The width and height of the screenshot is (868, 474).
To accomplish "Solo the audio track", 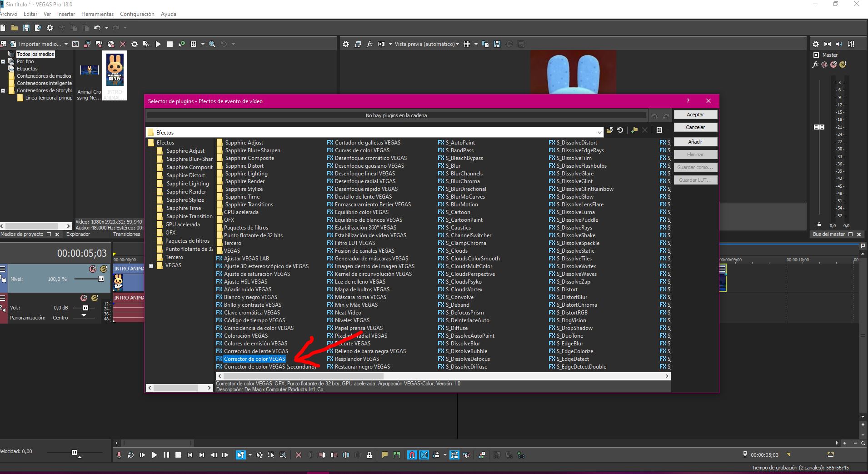I will click(x=95, y=298).
